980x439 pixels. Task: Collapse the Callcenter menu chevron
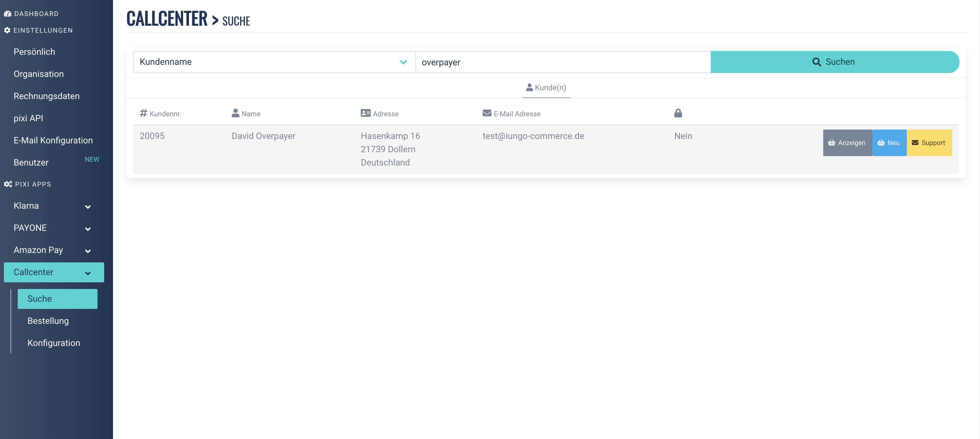88,273
